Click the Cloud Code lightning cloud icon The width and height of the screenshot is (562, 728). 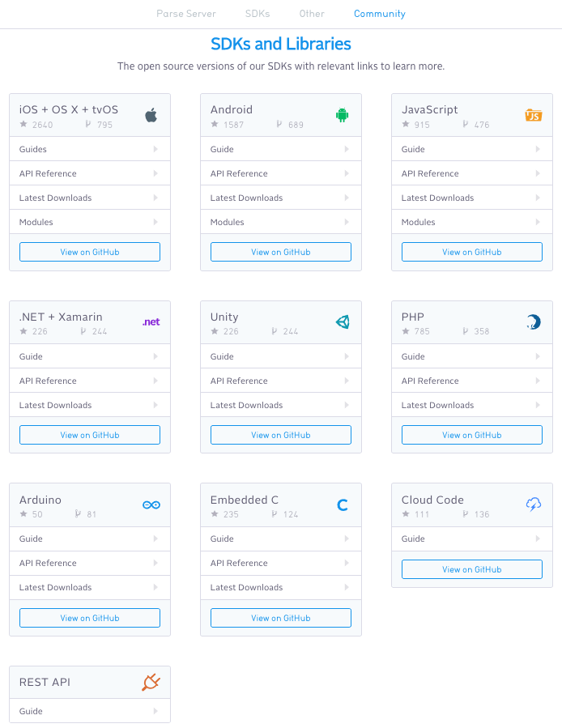(x=534, y=504)
